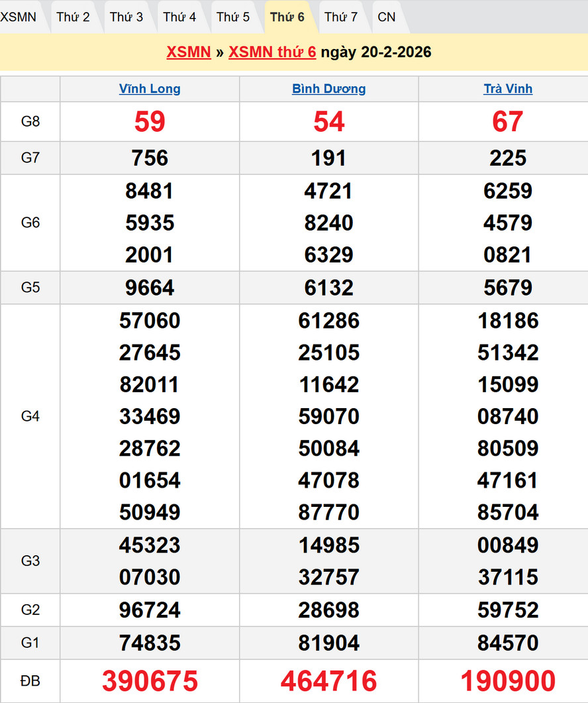Select the Trà Vinh G7 number 225
The width and height of the screenshot is (588, 703).
click(x=508, y=158)
